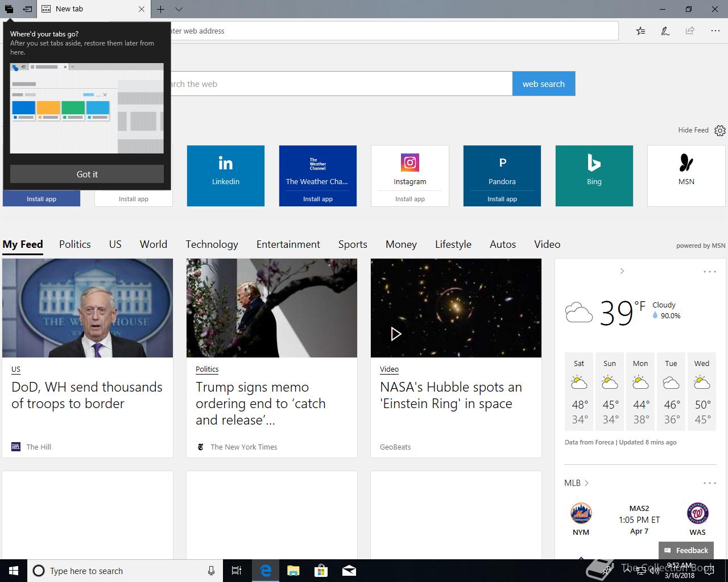This screenshot has width=728, height=582.
Task: Switch to the Sports feed tab
Action: click(353, 244)
